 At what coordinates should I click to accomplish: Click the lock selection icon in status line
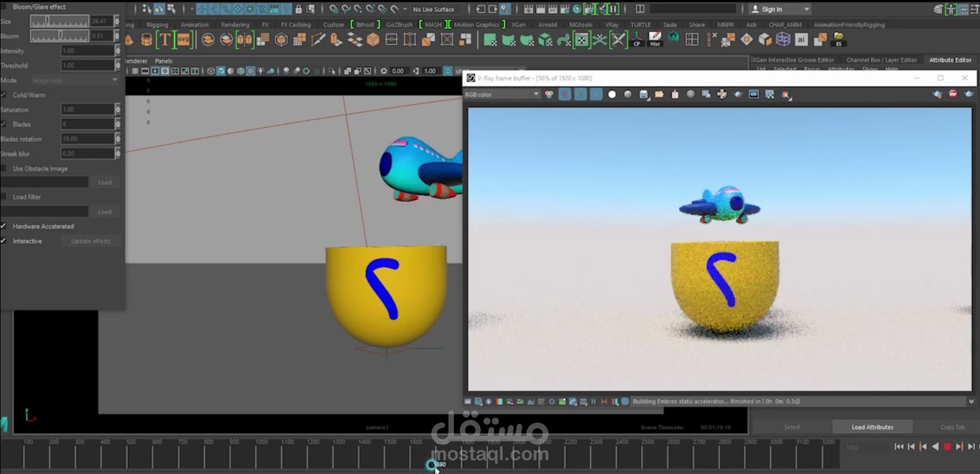coord(298,9)
